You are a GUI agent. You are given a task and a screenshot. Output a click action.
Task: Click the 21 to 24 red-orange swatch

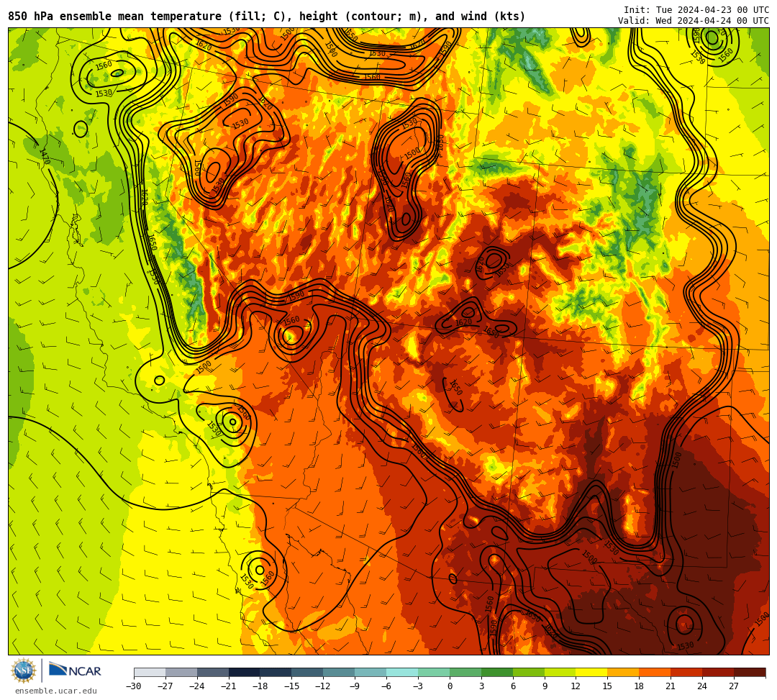click(x=687, y=672)
